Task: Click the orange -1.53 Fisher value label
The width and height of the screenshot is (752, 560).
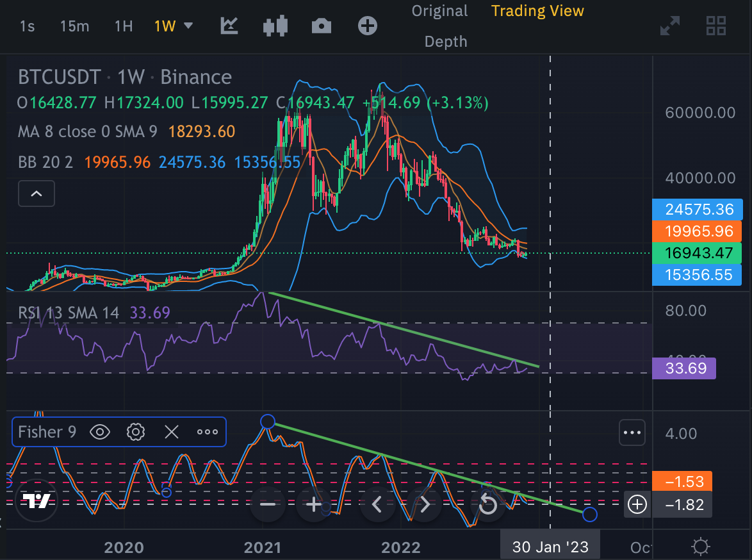Action: coord(682,481)
